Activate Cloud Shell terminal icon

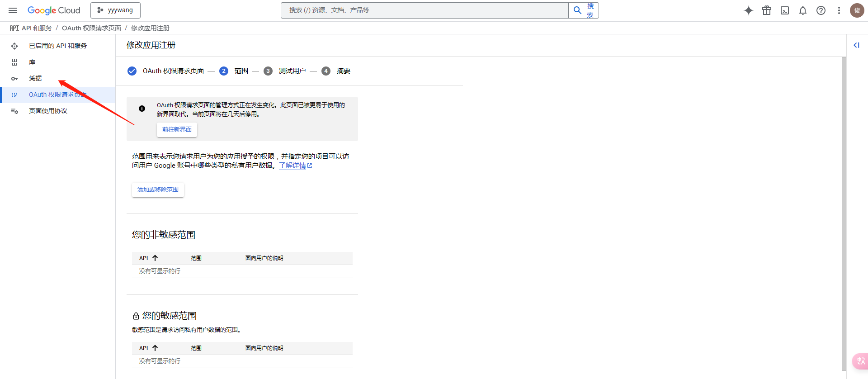(785, 10)
